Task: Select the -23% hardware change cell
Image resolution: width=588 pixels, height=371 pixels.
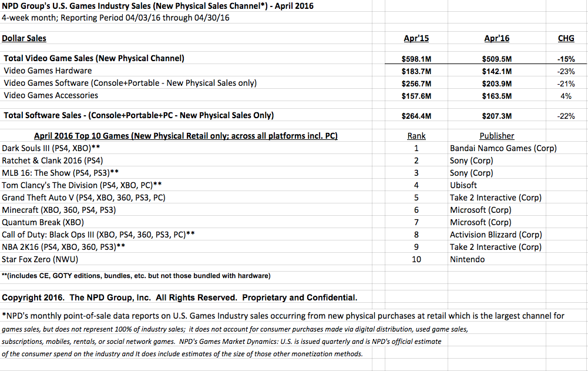Action: click(566, 71)
